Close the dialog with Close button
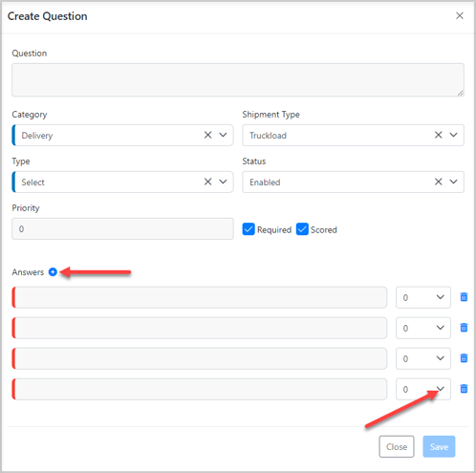This screenshot has height=473, width=476. (397, 446)
